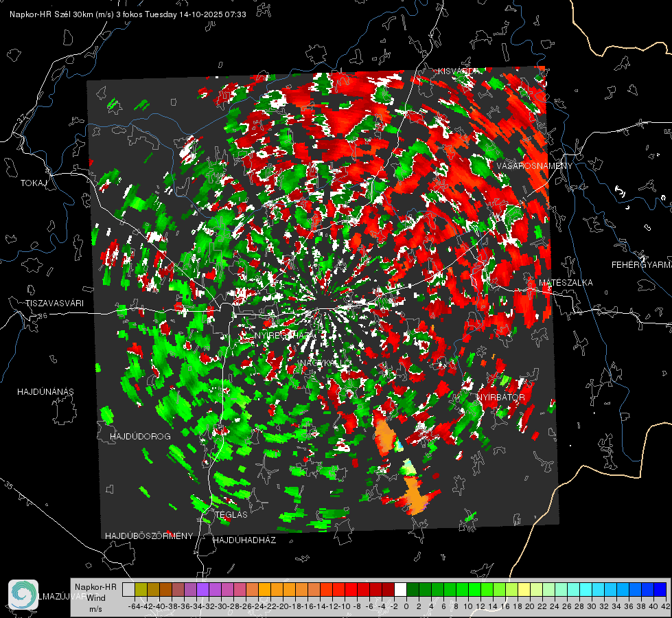Click road number 36 near Tiszavasvári
This screenshot has height=618, width=672.
tap(43, 315)
